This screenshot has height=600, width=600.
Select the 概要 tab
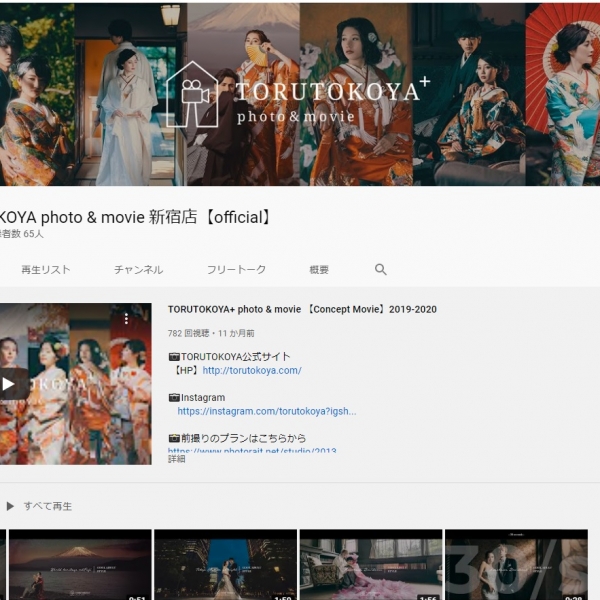pos(319,270)
